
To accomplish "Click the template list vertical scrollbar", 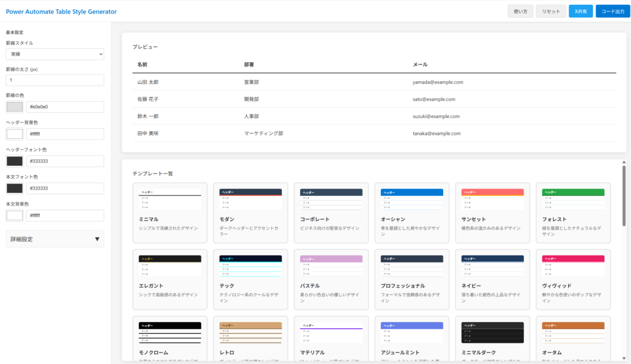I will point(624,196).
